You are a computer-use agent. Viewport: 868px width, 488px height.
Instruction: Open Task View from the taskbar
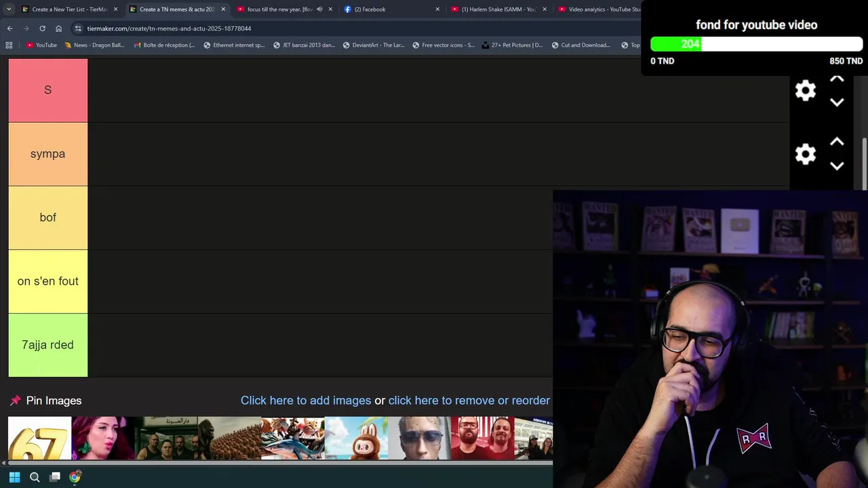coord(55,477)
